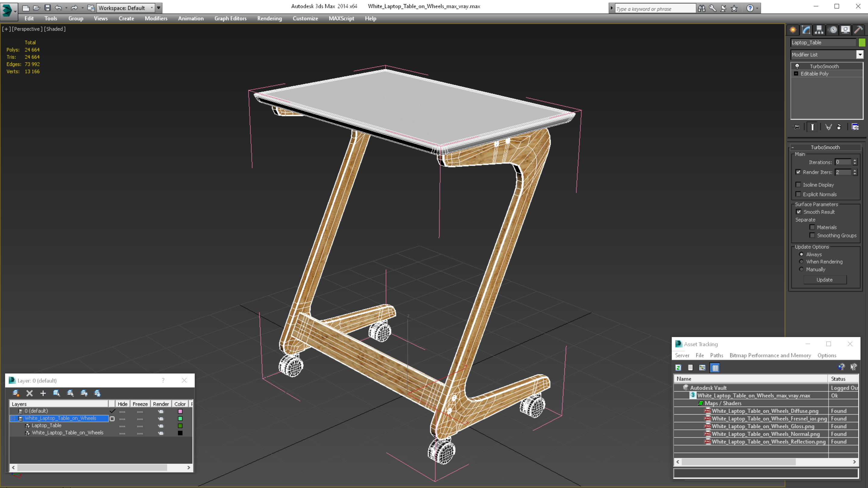
Task: Enable the Isoline Display checkbox
Action: (798, 185)
